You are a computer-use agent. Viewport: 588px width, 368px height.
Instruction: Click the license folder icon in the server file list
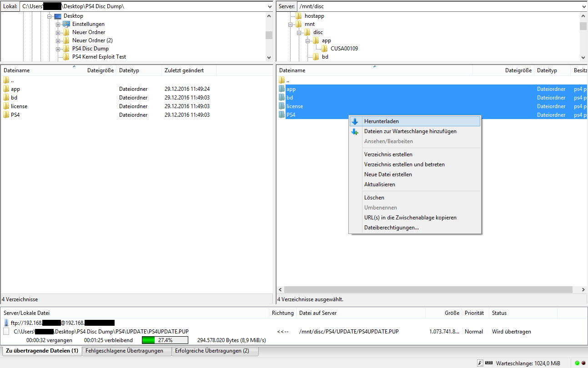(x=281, y=106)
